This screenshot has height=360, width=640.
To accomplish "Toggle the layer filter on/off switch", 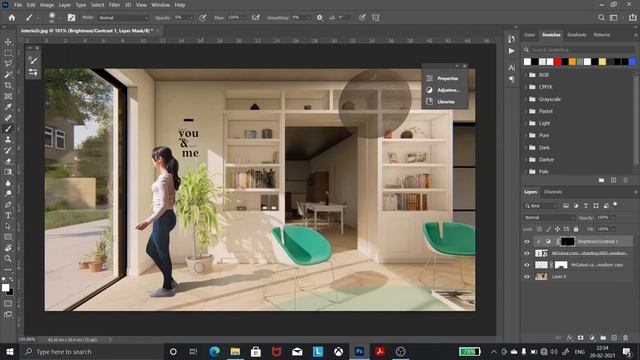I will click(x=615, y=205).
